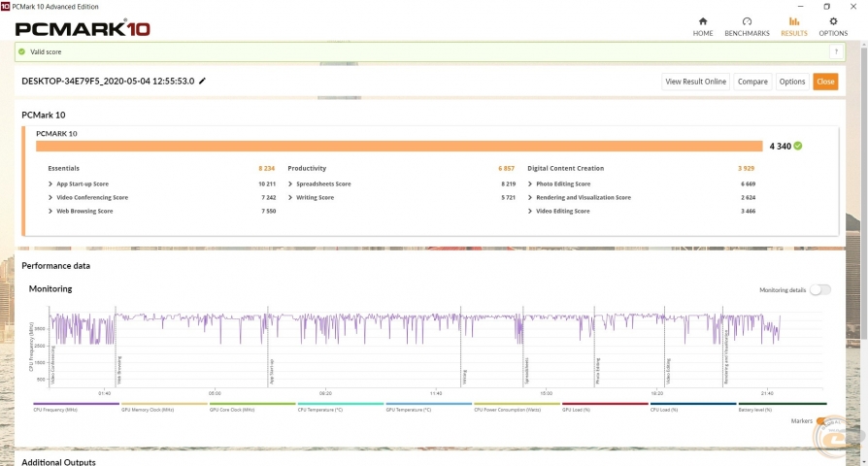Expand Writing Score
Viewport: 868px width, 466px height.
[290, 197]
